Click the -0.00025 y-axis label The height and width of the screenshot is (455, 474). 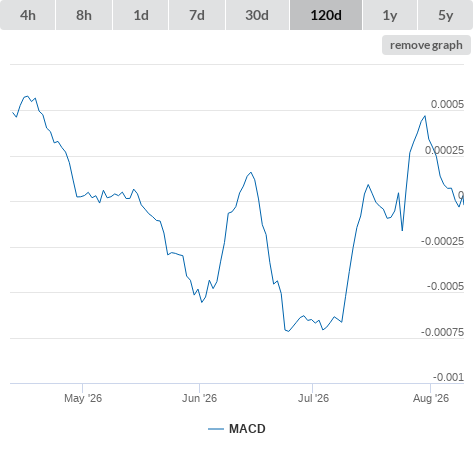pyautogui.click(x=442, y=241)
